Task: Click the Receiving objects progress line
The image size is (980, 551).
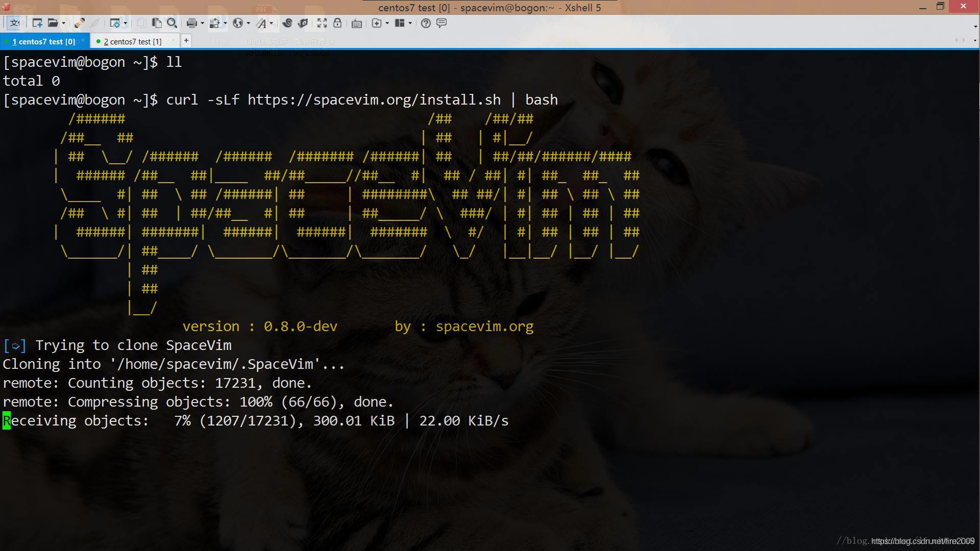Action: (x=255, y=421)
